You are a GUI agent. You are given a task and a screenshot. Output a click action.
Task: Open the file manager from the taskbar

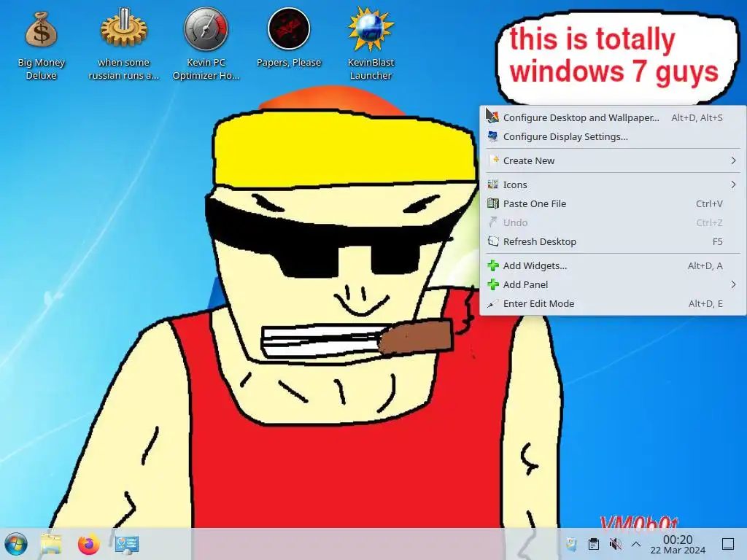(x=52, y=544)
